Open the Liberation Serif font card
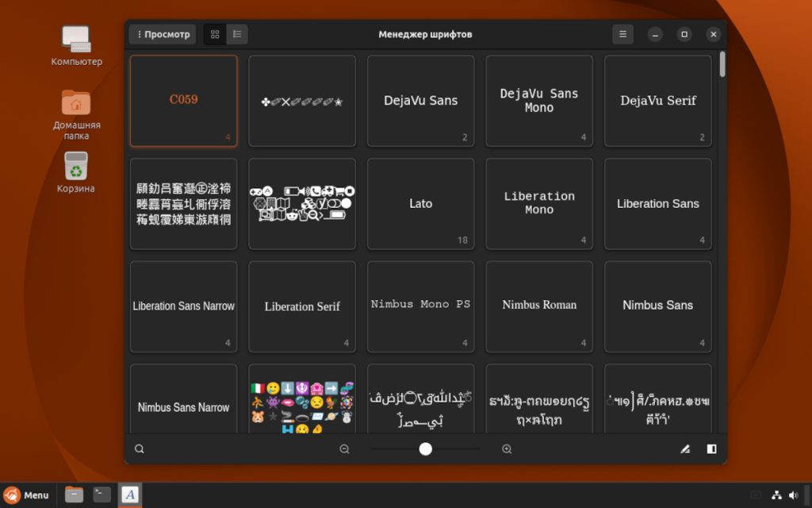This screenshot has width=812, height=508. 302,306
